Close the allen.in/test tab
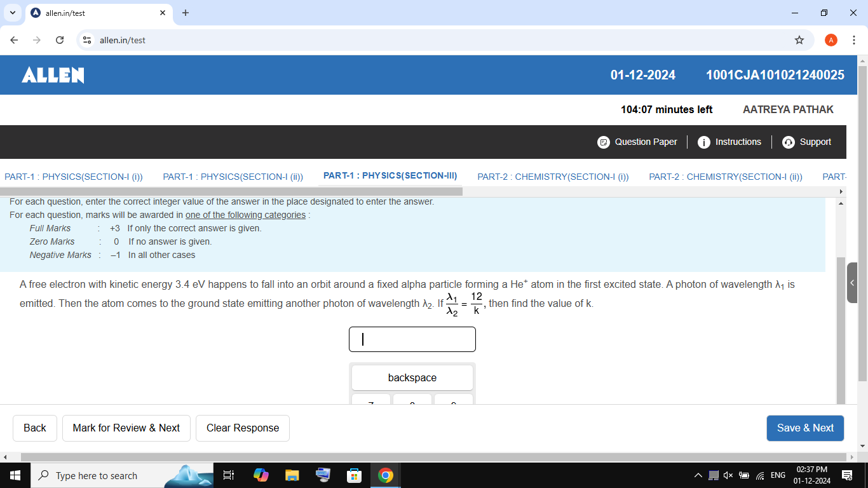Viewport: 868px width, 488px height. click(163, 13)
